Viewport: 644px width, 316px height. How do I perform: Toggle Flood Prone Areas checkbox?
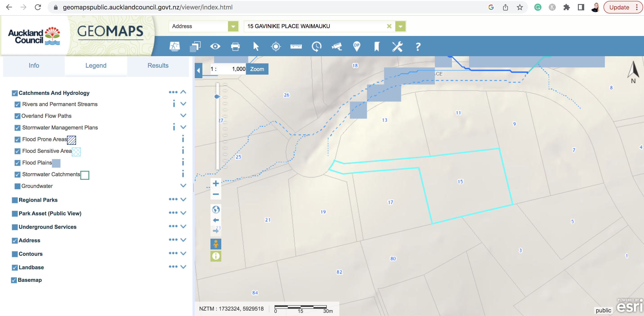pos(17,139)
